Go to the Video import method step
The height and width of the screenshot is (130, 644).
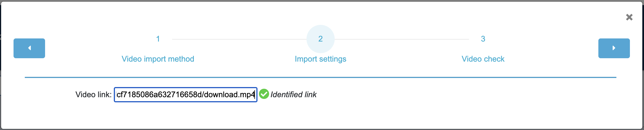(158, 59)
